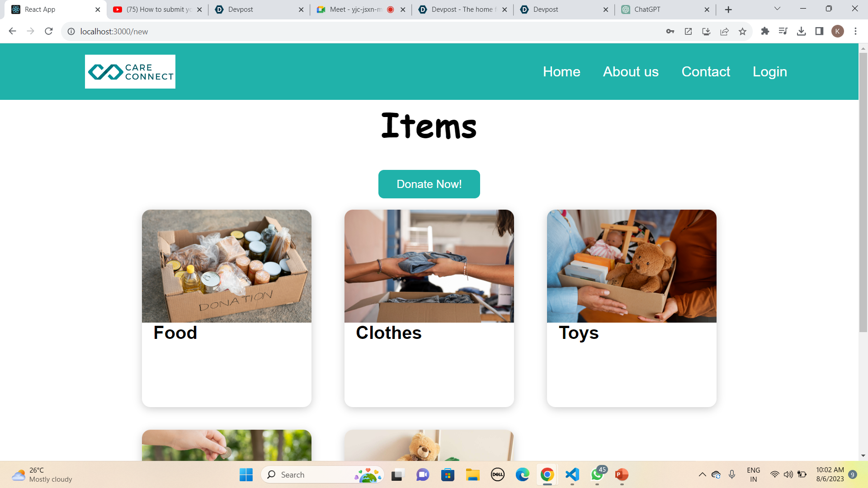Toggle the Chrome side panel icon
This screenshot has width=868, height=488.
point(819,31)
